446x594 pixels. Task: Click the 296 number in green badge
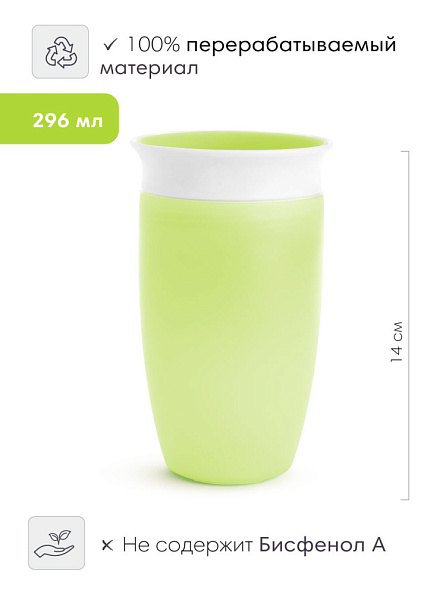tap(51, 121)
